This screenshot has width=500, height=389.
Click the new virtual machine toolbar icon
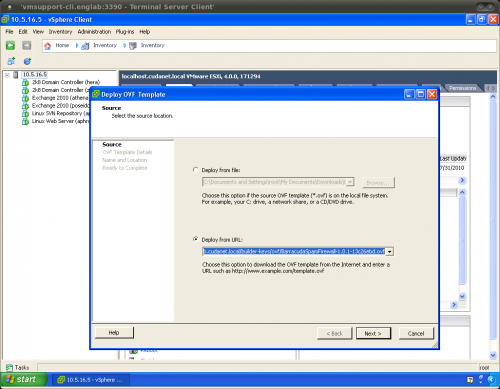[x=11, y=61]
